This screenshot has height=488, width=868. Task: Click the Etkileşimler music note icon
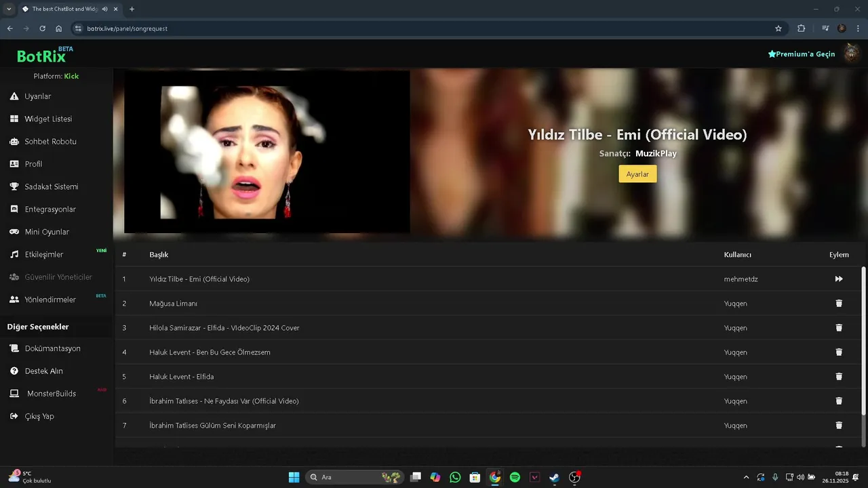(14, 254)
